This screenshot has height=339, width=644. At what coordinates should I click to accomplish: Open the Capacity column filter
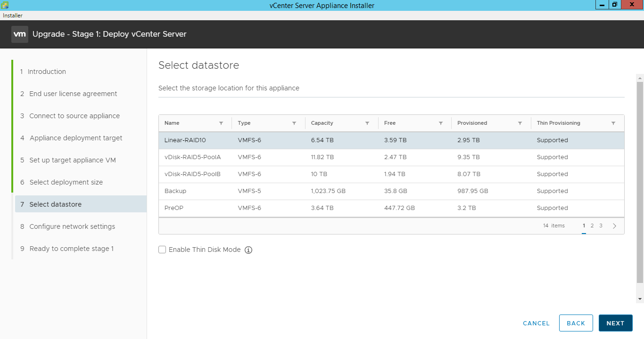[368, 123]
